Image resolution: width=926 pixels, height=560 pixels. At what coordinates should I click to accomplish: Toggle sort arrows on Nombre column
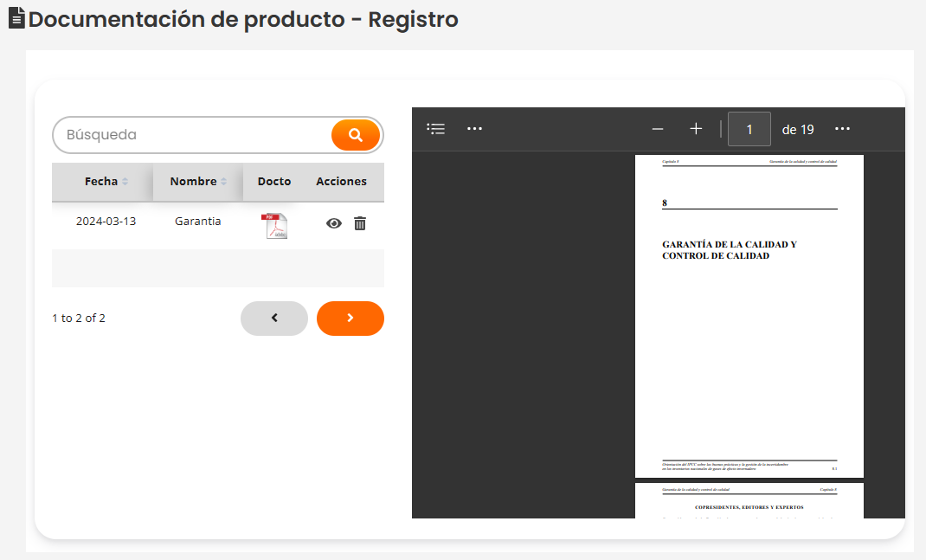pos(224,182)
